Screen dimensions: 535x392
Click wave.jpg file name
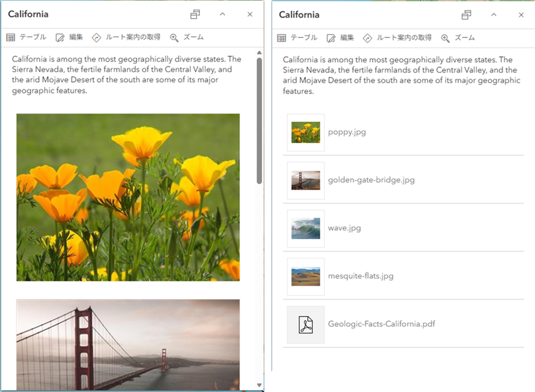point(344,228)
